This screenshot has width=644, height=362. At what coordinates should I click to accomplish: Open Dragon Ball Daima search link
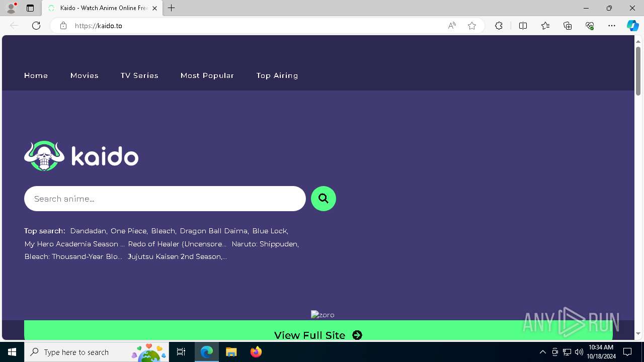[214, 231]
